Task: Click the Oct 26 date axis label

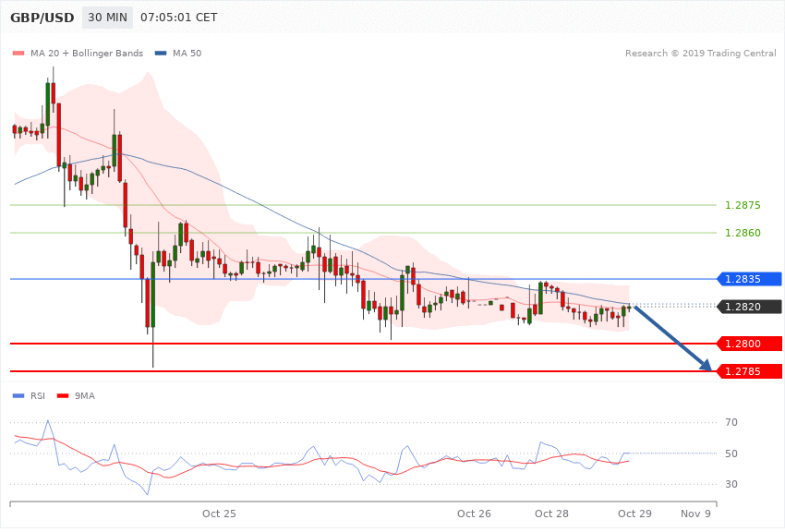Action: tap(474, 514)
